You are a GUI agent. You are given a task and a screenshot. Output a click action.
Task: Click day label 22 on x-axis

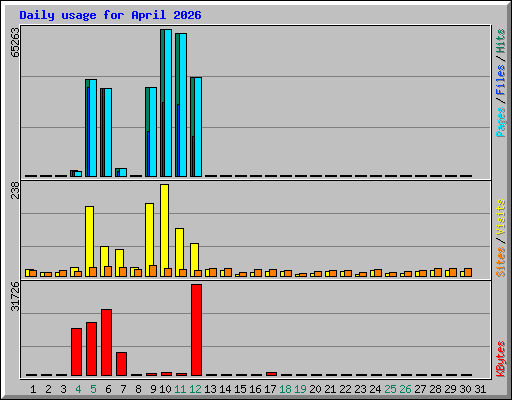pyautogui.click(x=345, y=389)
